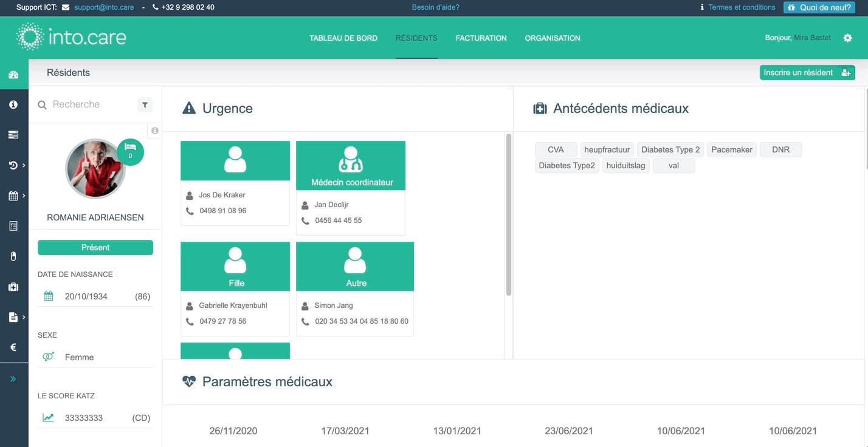The image size is (868, 447).
Task: Select the CVA tag
Action: pos(556,149)
